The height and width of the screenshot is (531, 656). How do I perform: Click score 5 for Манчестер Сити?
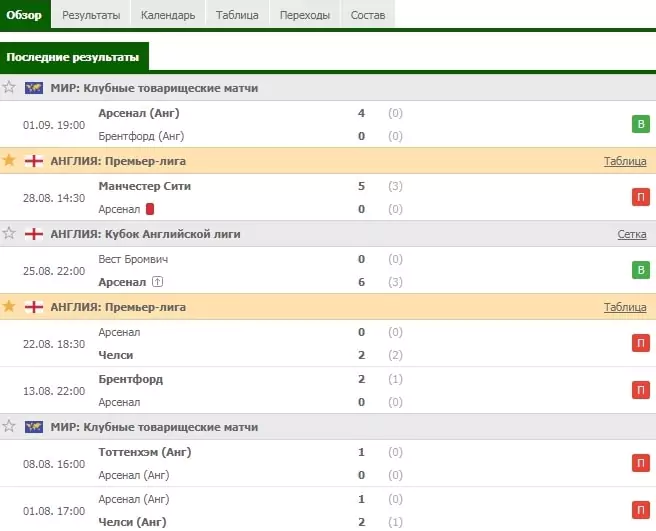click(361, 186)
